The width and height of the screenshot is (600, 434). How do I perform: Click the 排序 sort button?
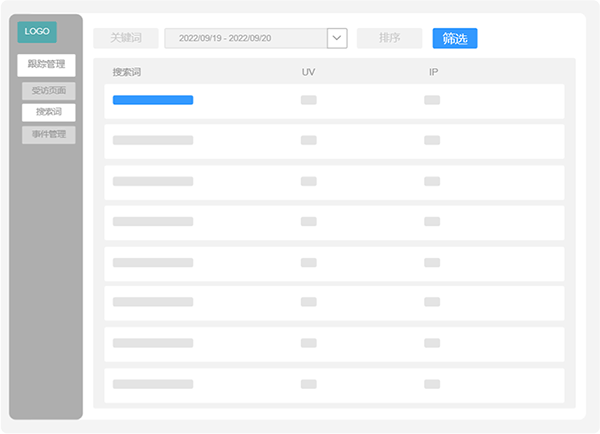point(389,38)
